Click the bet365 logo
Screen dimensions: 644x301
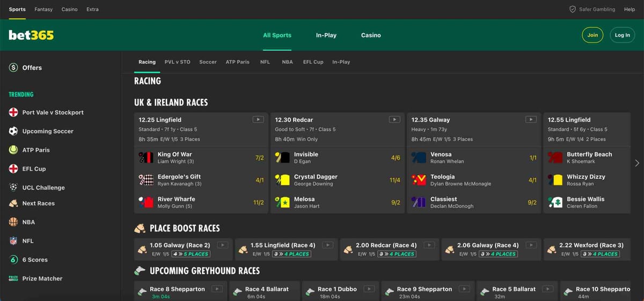(31, 35)
